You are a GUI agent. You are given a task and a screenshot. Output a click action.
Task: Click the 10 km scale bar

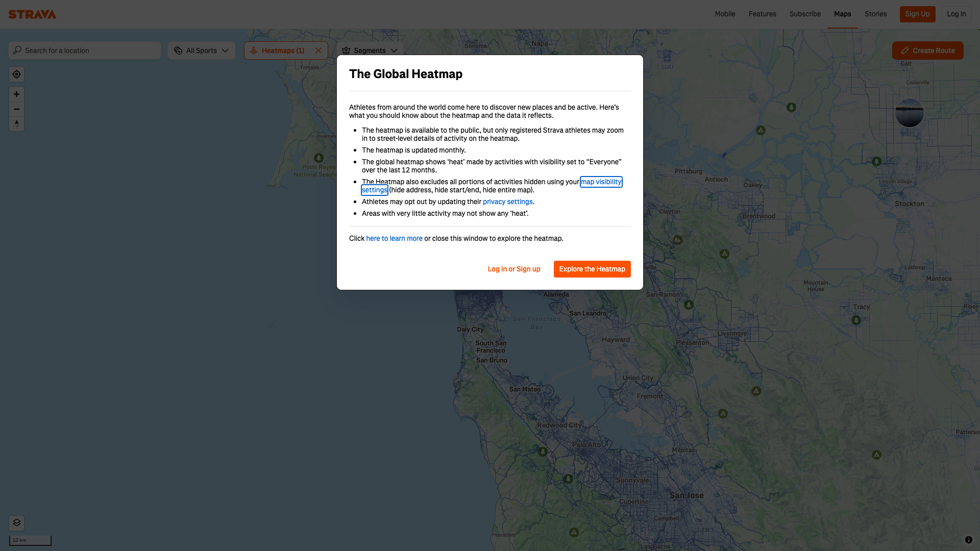tap(30, 540)
